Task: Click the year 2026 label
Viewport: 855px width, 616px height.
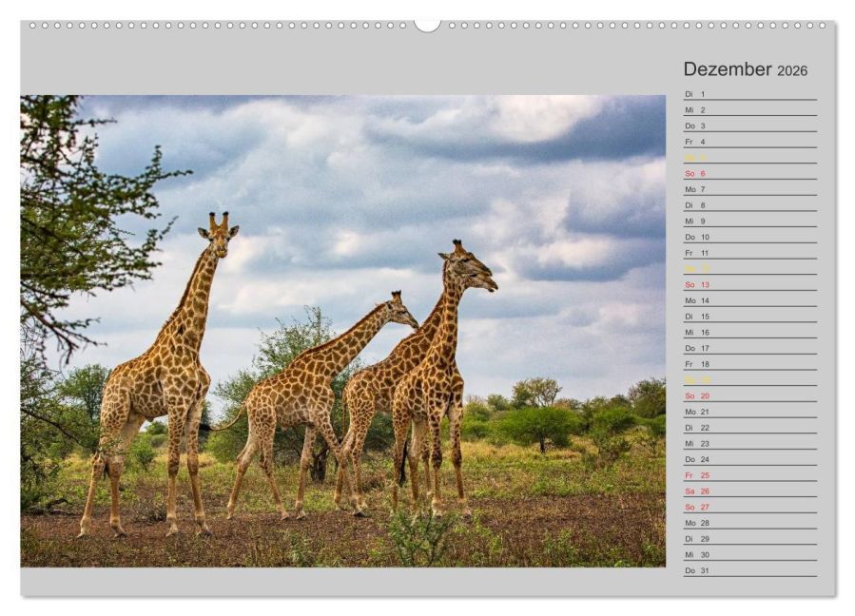Action: click(x=791, y=71)
